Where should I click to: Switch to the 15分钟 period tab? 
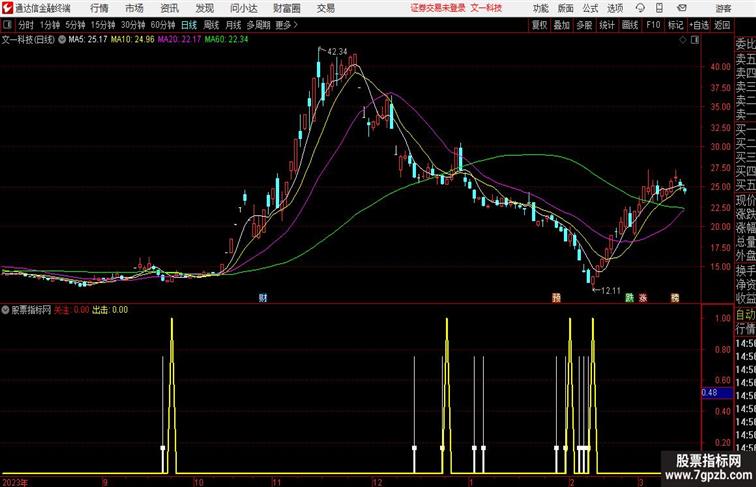tap(103, 25)
